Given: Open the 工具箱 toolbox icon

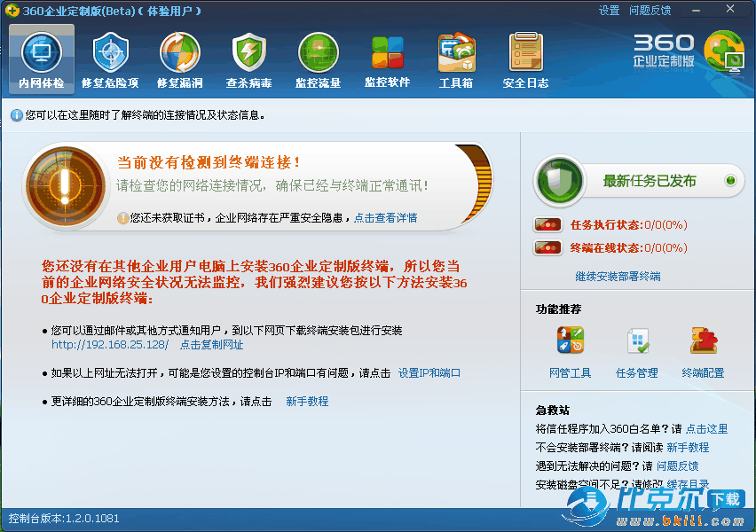Looking at the screenshot, I should point(456,59).
